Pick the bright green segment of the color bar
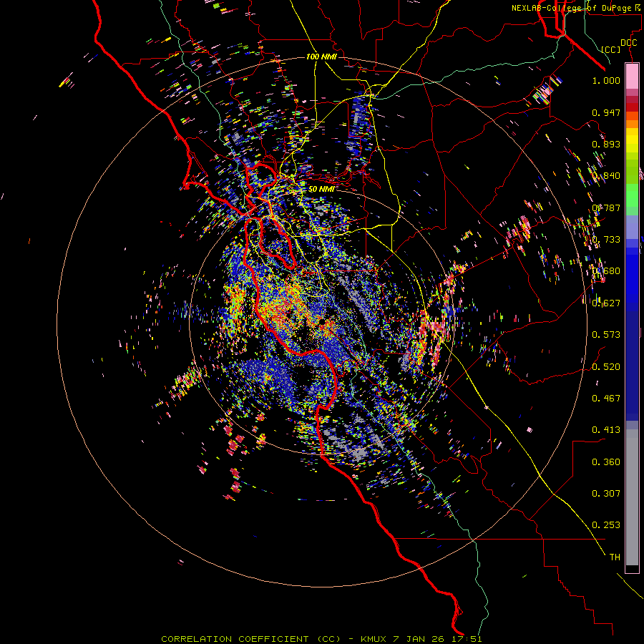Image resolution: width=644 pixels, height=644 pixels. 632,195
